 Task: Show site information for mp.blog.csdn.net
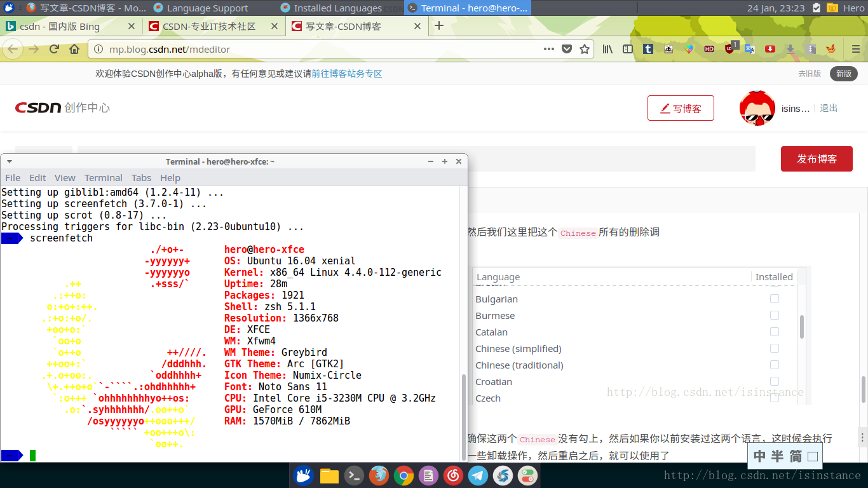click(98, 49)
